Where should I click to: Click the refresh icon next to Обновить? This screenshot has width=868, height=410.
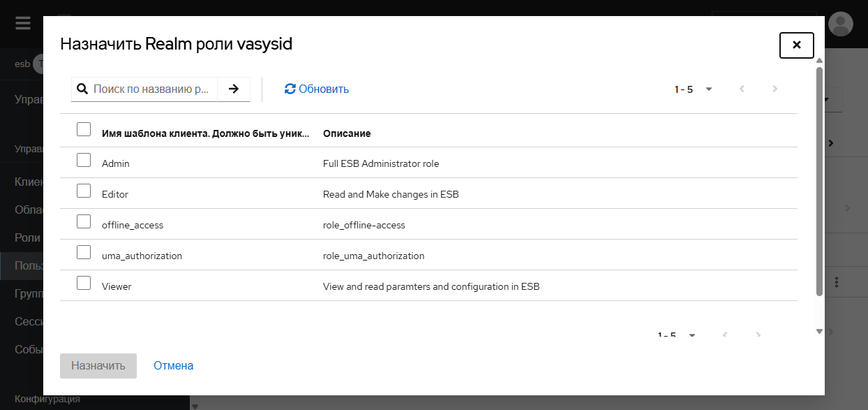[x=290, y=89]
